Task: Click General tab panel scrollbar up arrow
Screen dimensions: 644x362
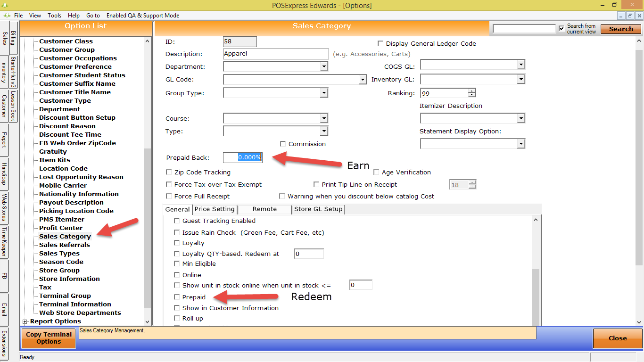Action: [536, 220]
